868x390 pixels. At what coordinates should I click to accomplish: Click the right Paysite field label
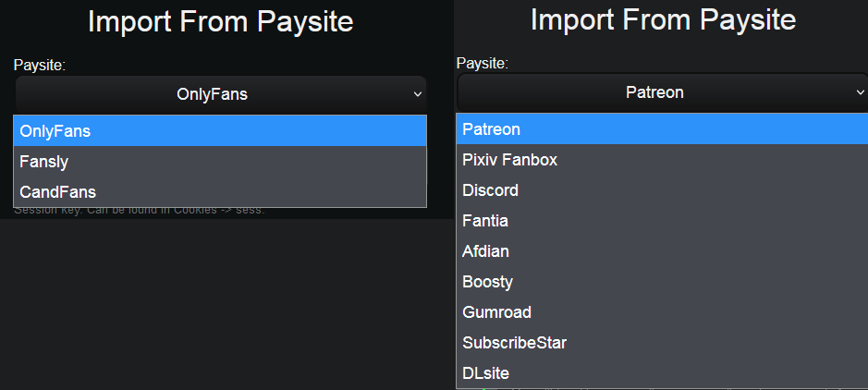(483, 63)
